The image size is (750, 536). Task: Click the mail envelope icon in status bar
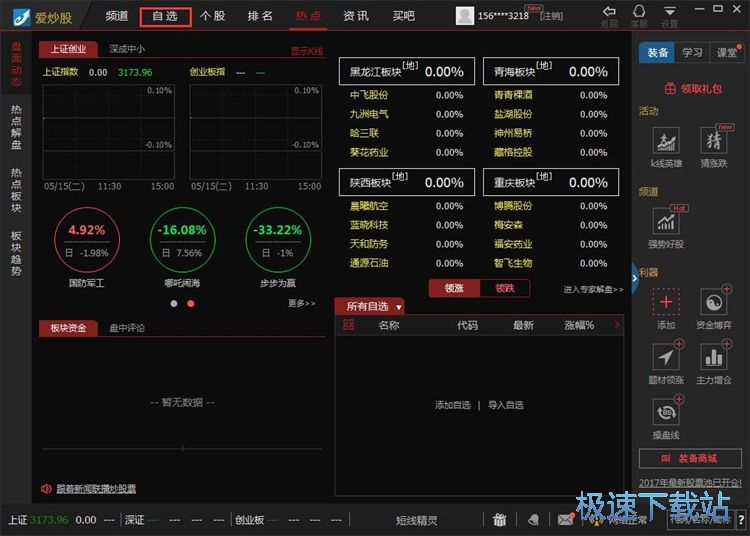(x=565, y=520)
